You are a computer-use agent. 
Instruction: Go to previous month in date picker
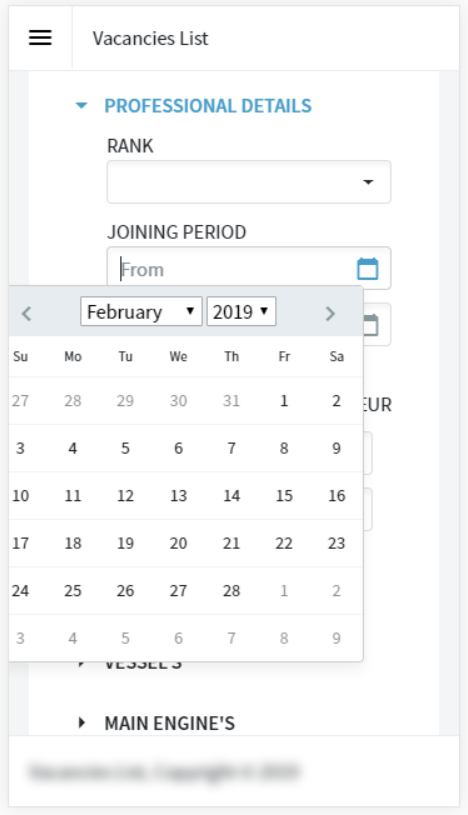click(x=27, y=313)
